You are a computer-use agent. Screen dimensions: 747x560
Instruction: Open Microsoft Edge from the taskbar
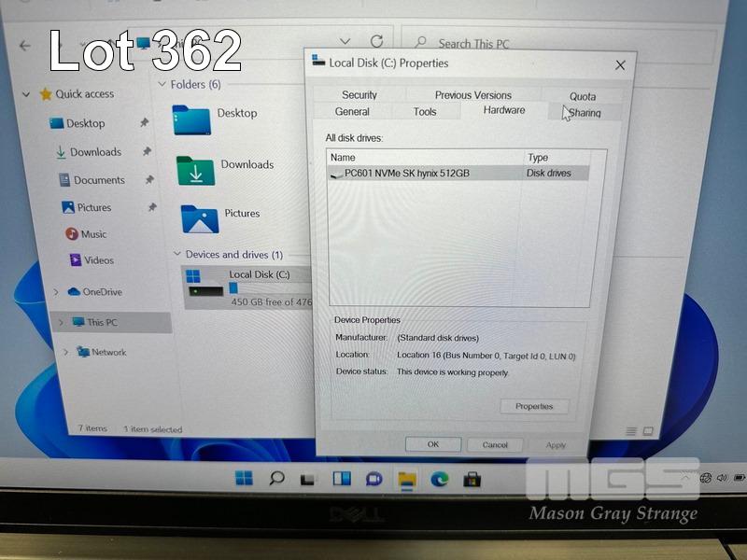pyautogui.click(x=439, y=479)
